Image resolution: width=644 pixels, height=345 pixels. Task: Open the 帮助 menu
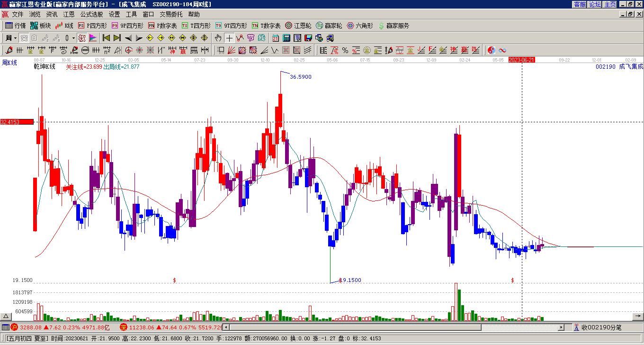194,15
